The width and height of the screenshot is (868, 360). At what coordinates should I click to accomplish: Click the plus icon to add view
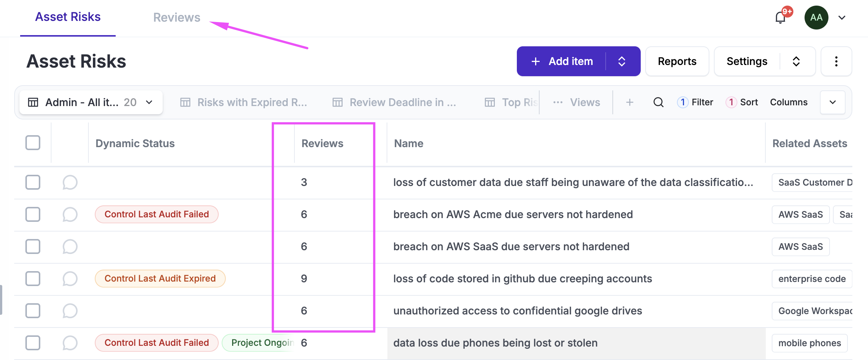point(630,102)
